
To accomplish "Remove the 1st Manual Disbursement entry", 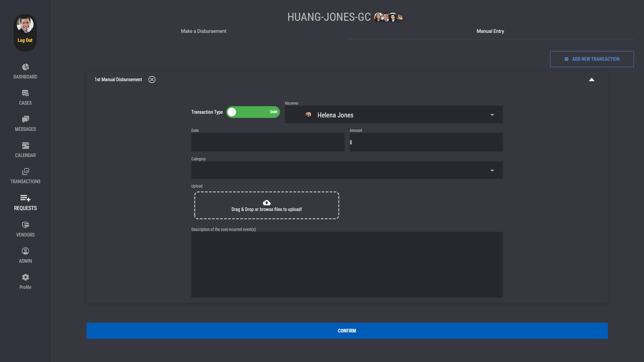I will pos(152,80).
